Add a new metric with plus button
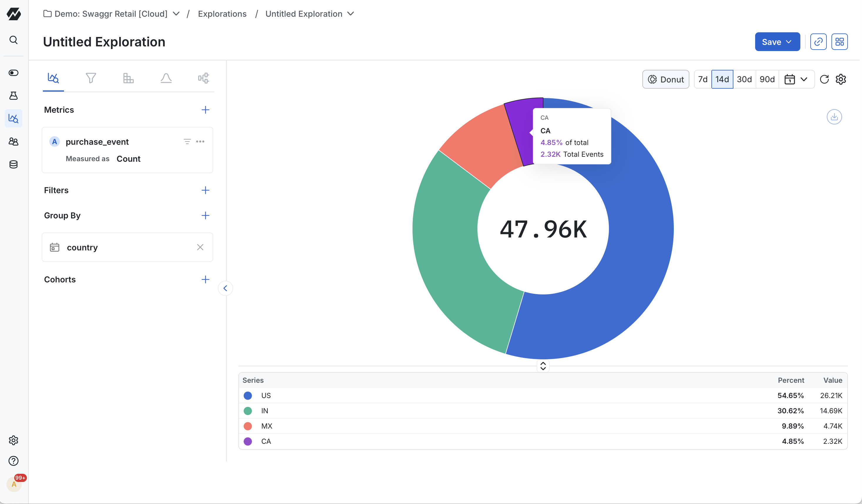 coord(205,110)
